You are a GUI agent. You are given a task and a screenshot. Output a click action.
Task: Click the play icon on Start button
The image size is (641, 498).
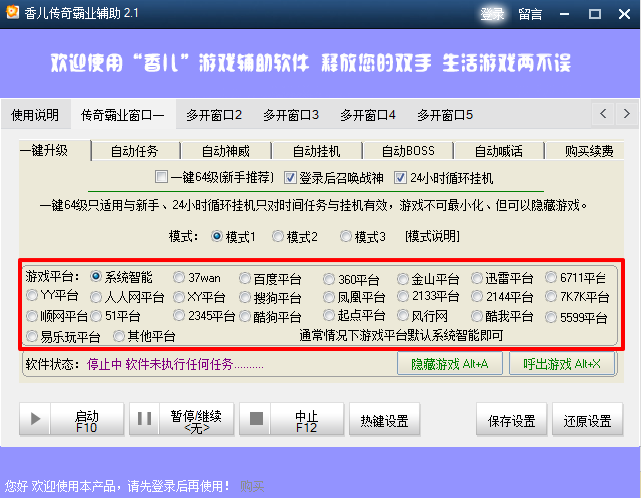pyautogui.click(x=37, y=419)
